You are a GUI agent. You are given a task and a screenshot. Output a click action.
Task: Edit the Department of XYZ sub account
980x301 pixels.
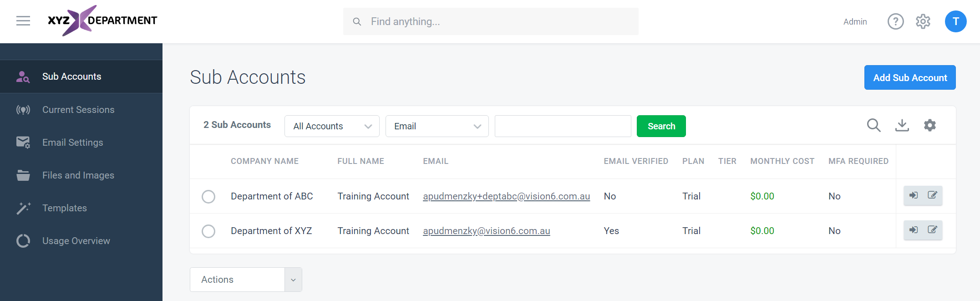(x=932, y=230)
